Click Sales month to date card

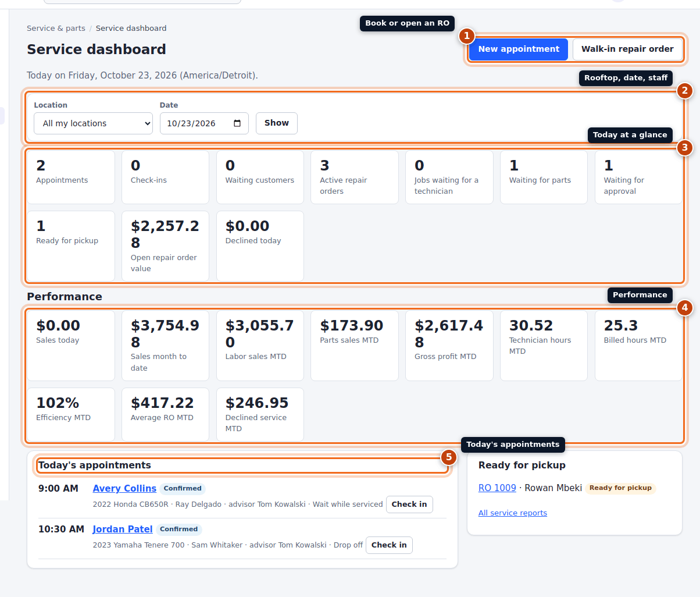(x=165, y=346)
